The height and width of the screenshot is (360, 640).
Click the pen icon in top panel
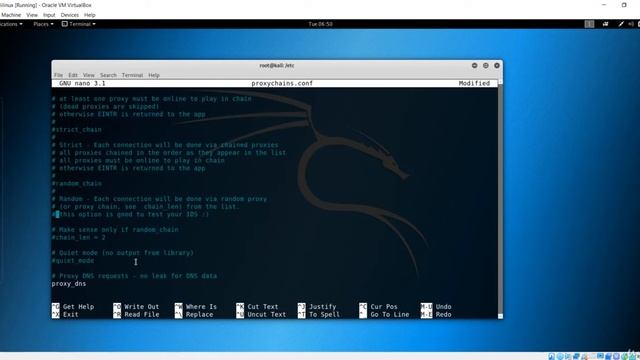[621, 24]
